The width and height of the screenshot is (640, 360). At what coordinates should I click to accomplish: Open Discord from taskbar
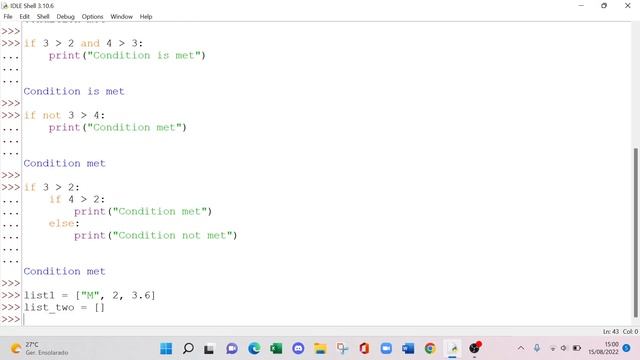[298, 349]
